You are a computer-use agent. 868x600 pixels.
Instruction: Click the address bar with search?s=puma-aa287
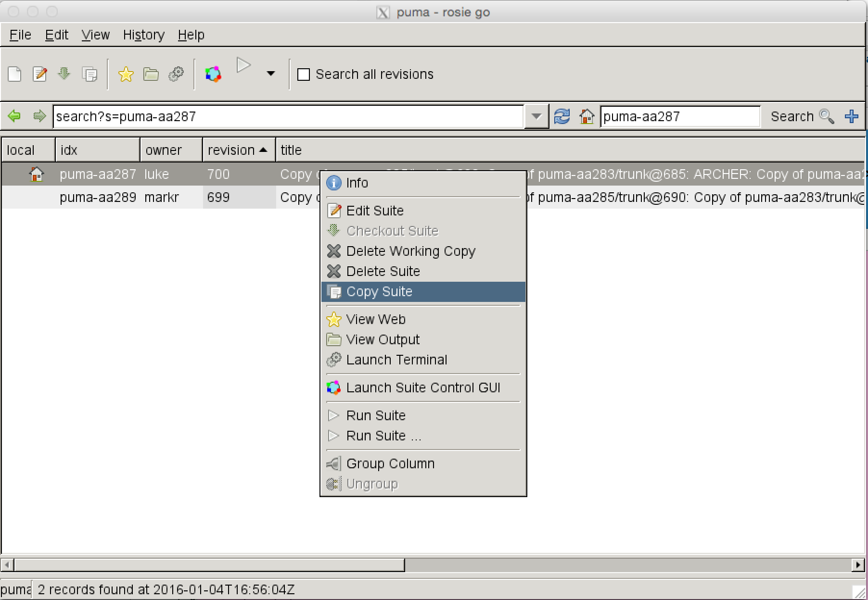[288, 116]
